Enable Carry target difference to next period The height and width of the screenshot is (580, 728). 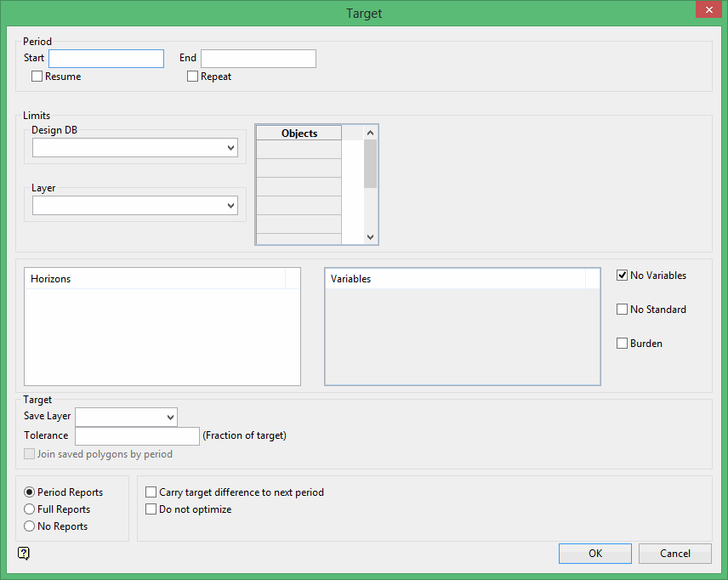coord(151,492)
